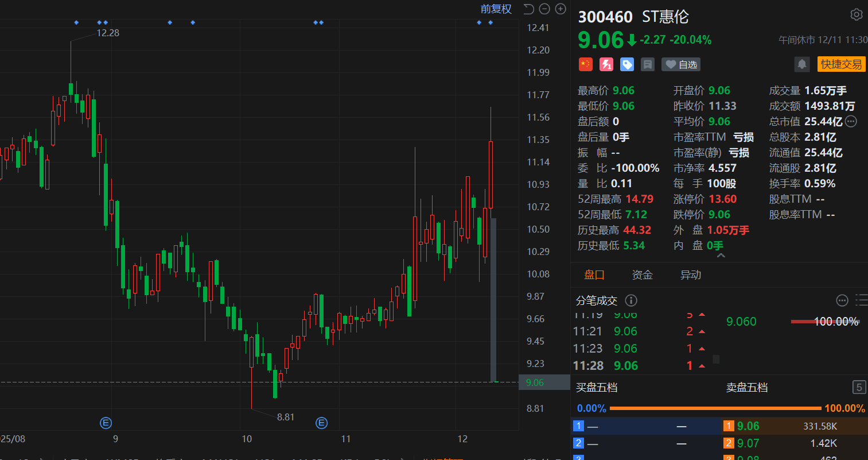Toggle 自选 watchlist favorite heart button
This screenshot has width=868, height=460.
click(x=681, y=64)
